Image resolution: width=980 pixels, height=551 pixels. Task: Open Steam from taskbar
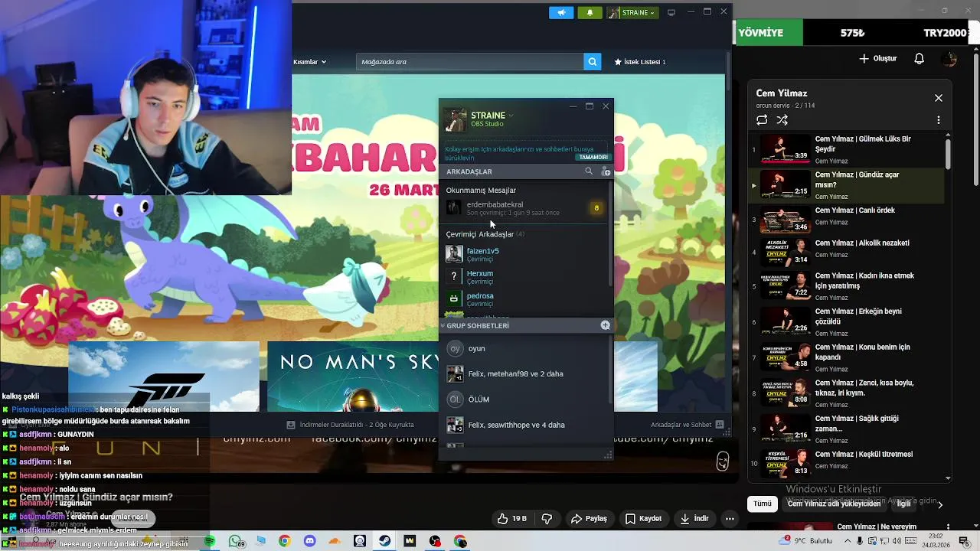(384, 541)
